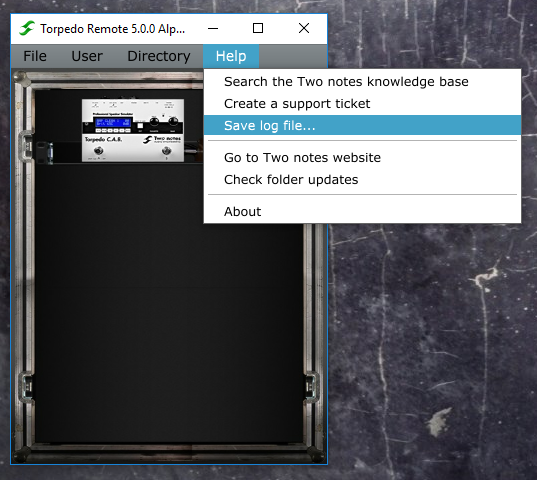Close the Torpedo Remote window
This screenshot has width=537, height=480.
(304, 28)
